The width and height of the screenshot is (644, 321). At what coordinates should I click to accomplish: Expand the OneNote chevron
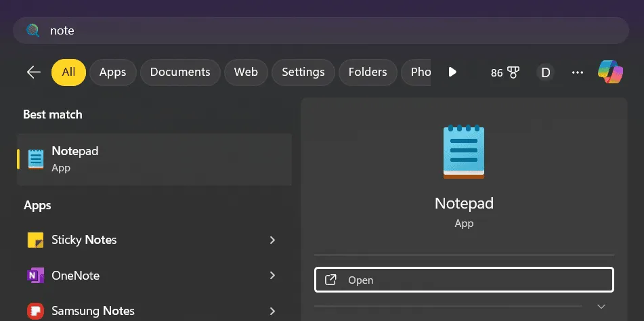(272, 276)
